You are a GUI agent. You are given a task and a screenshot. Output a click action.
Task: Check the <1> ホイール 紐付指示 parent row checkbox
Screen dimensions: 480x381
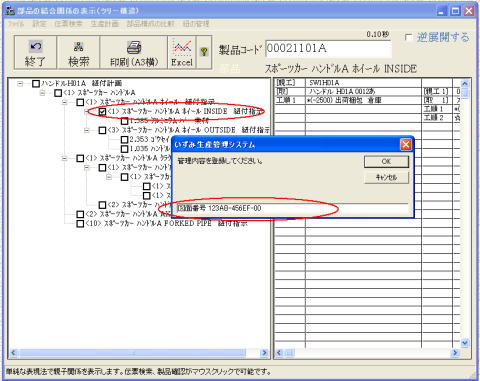[x=80, y=102]
